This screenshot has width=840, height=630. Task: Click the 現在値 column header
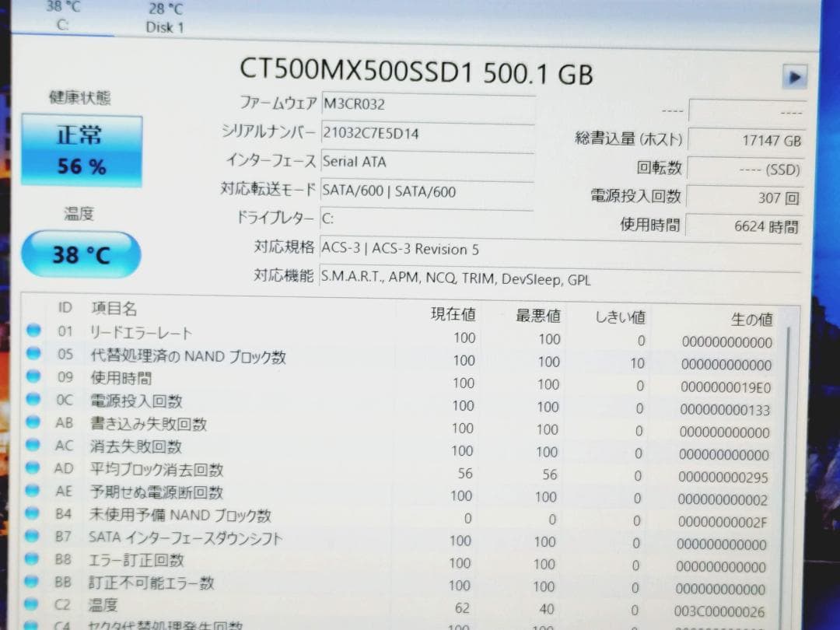453,313
